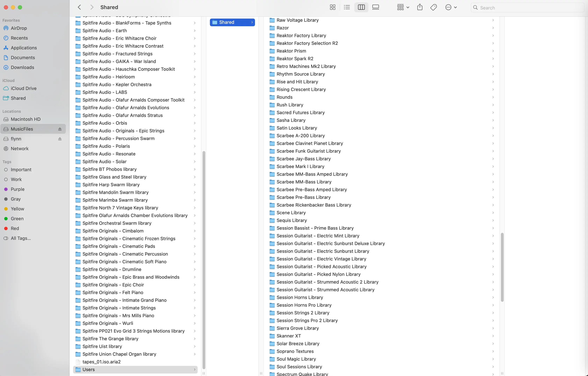Switch to icon view in toolbar

pyautogui.click(x=332, y=7)
